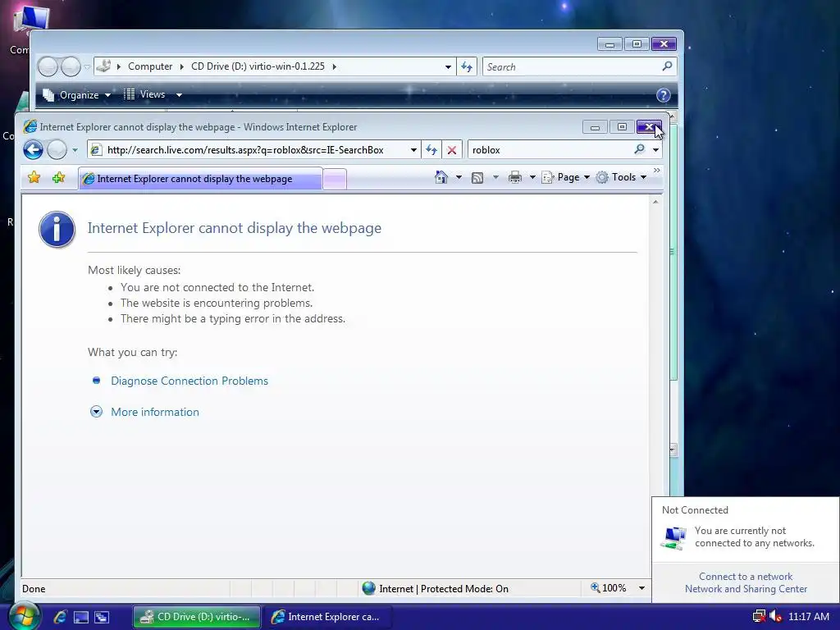Screen dimensions: 840x630
Task: Stop loading with the red X icon
Action: pos(452,150)
